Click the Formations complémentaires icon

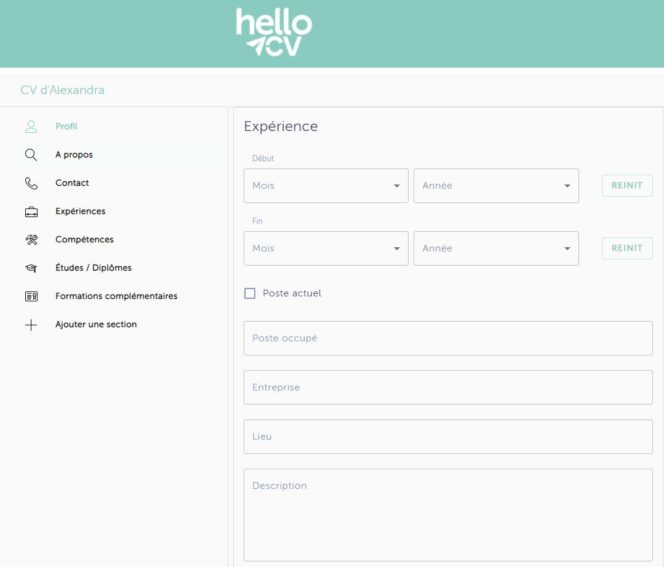[x=31, y=296]
